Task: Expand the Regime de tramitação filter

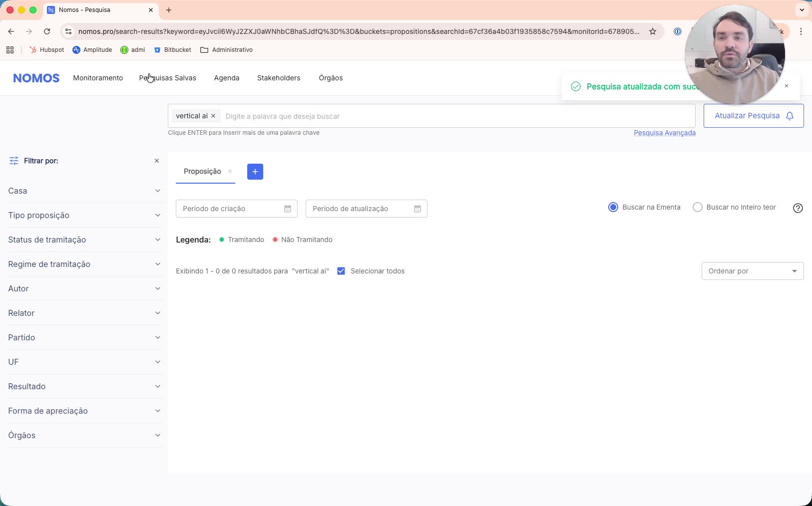Action: (85, 264)
